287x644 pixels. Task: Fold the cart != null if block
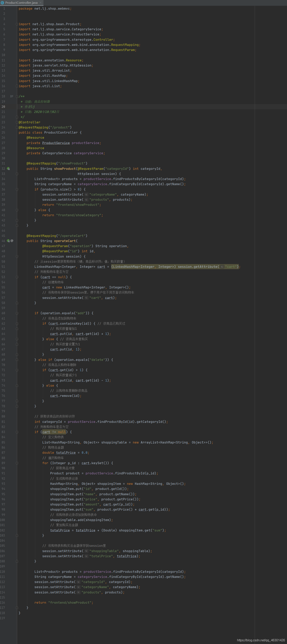(17, 432)
